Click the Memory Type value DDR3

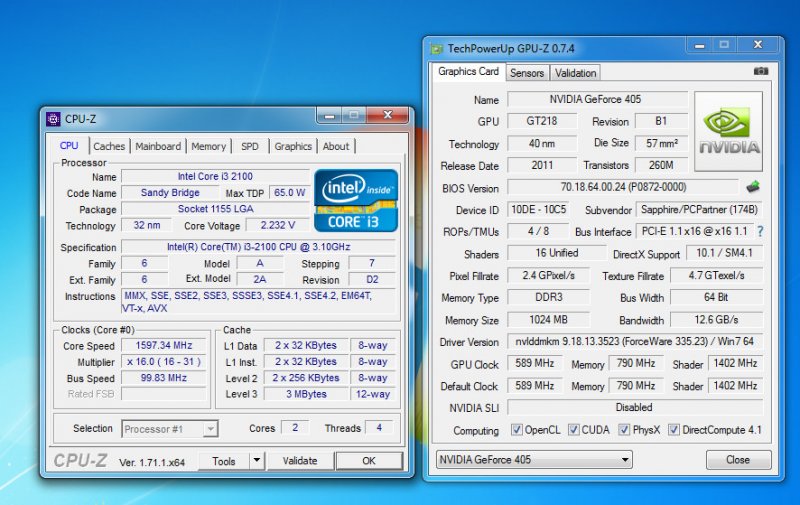548,297
